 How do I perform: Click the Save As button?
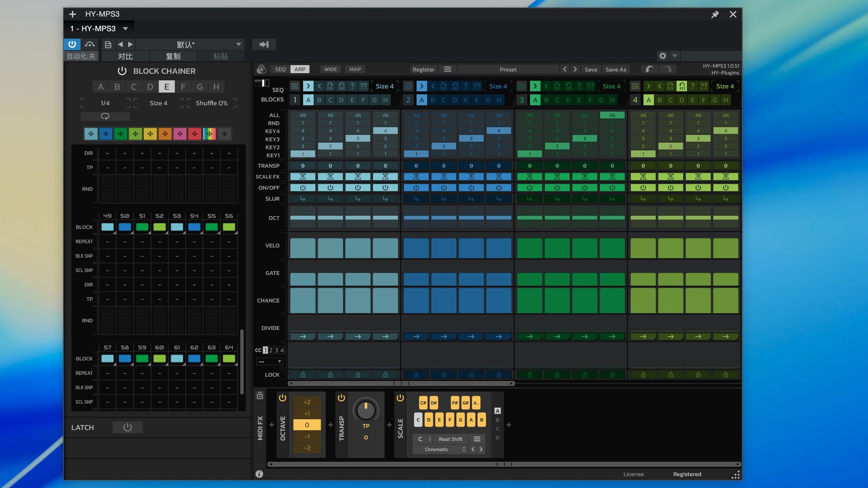click(x=615, y=69)
